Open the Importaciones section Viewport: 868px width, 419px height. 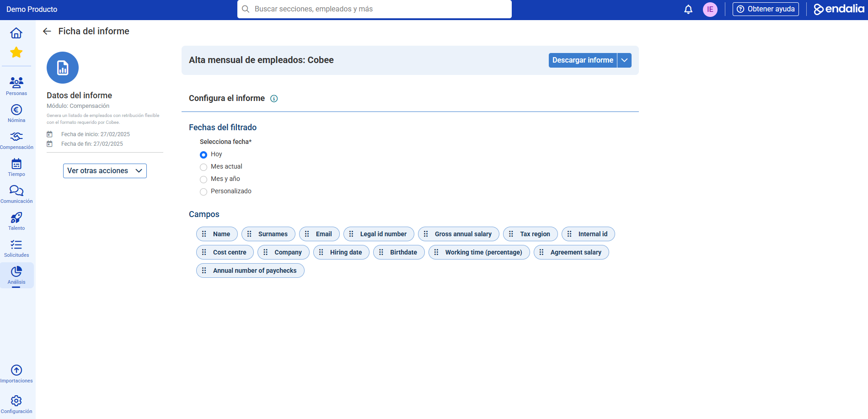16,374
